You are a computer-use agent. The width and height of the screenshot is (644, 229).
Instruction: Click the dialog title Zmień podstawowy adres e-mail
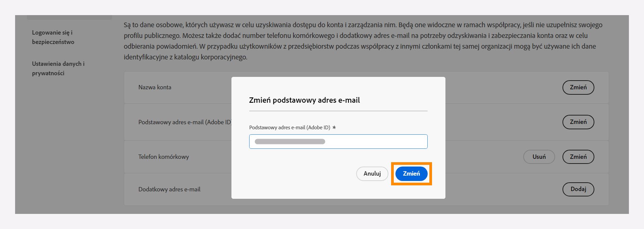[x=304, y=100]
